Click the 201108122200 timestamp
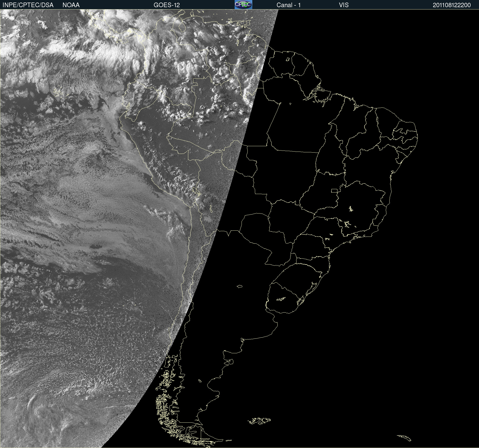 [452, 5]
